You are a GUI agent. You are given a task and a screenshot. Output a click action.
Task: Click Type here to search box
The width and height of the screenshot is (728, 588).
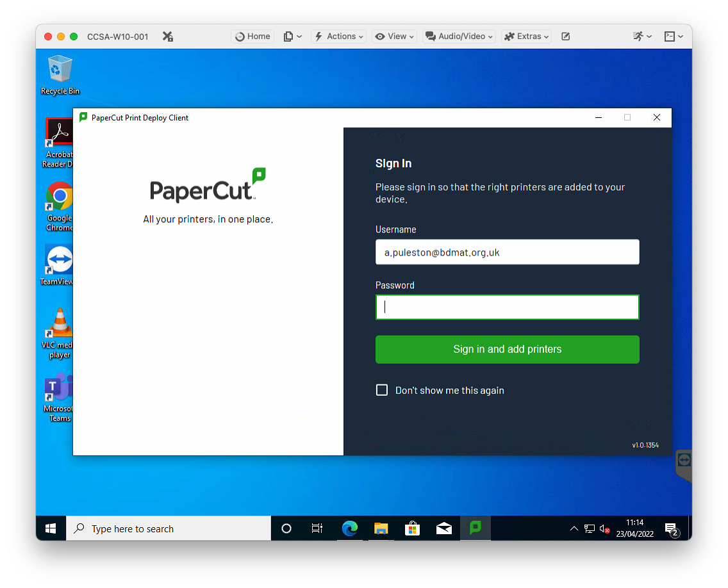pos(169,528)
